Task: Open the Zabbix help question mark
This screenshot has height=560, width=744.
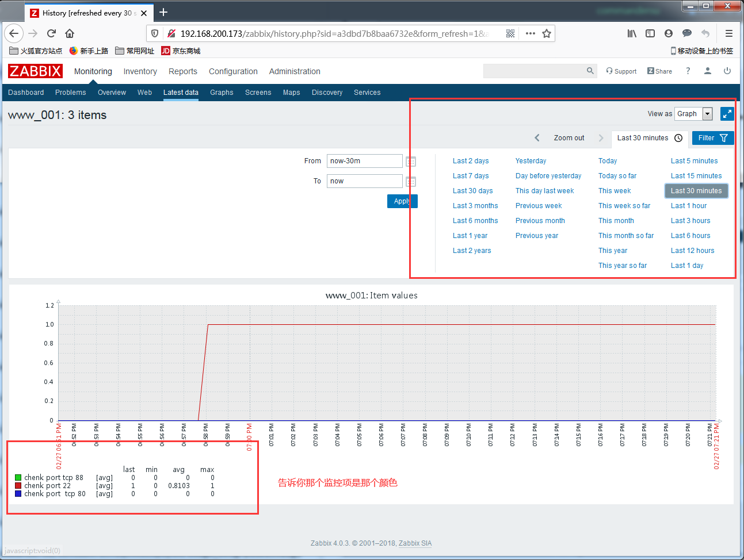Action: coord(688,71)
